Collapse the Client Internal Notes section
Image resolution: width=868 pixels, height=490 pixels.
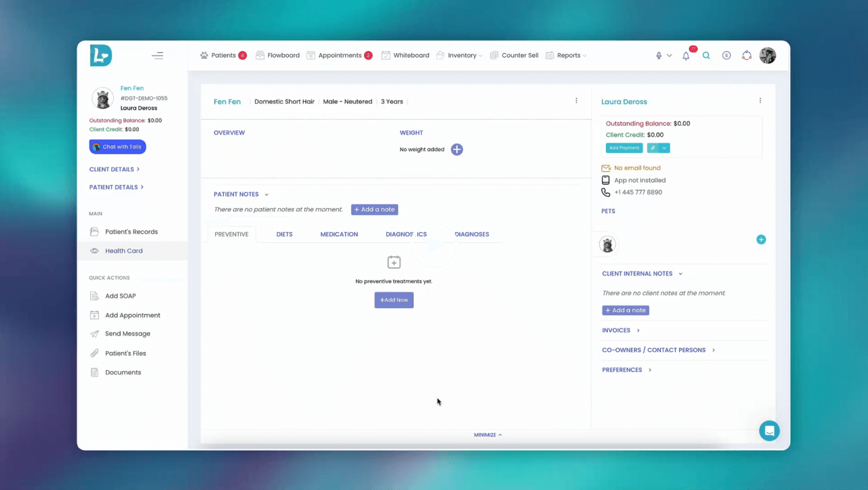(680, 273)
